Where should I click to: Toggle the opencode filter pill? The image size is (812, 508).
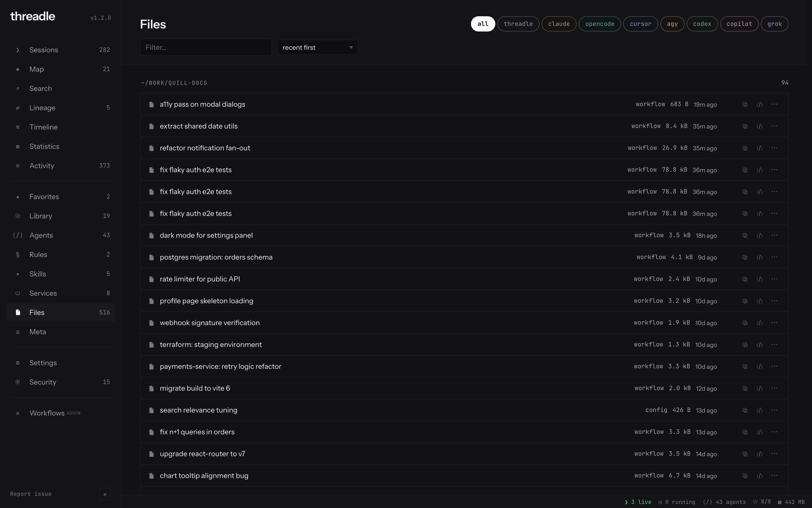(600, 24)
